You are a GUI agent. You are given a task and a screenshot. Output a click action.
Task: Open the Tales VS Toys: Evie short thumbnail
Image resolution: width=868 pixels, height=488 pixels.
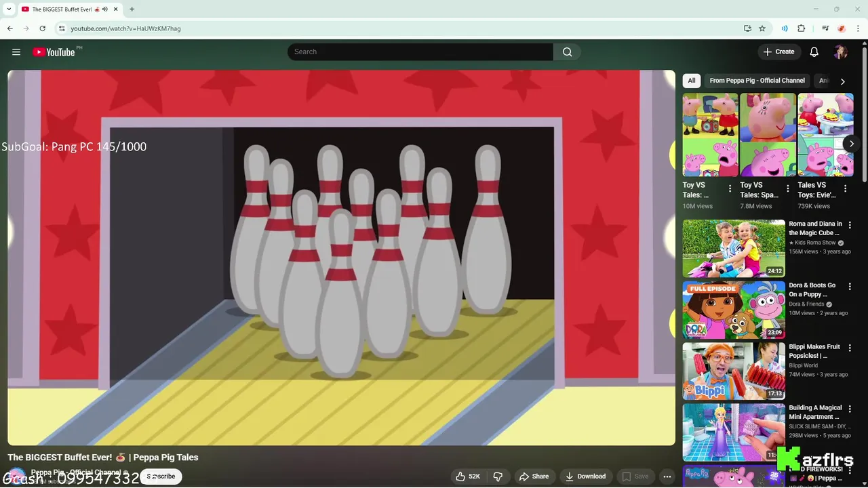pyautogui.click(x=825, y=135)
